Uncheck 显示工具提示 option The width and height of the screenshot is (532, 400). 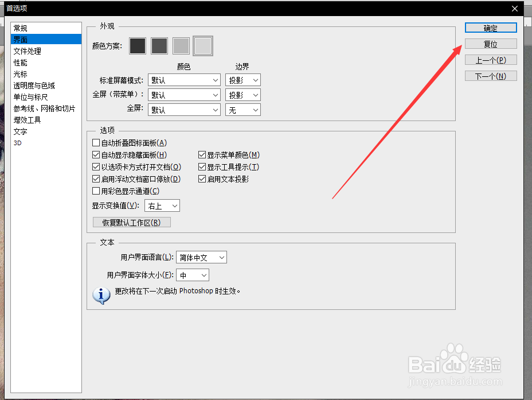point(202,166)
